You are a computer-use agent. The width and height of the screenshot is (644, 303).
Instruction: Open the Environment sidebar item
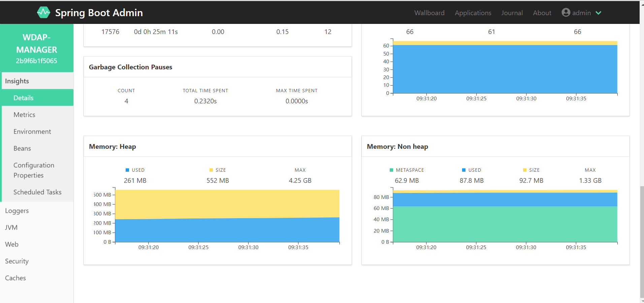click(x=37, y=131)
